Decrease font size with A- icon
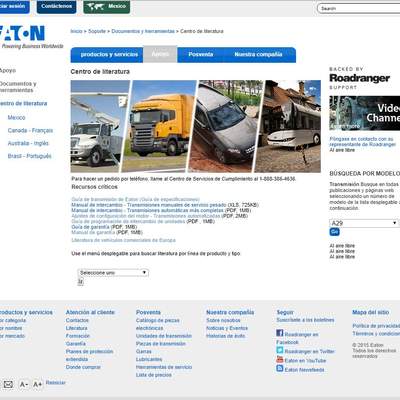This screenshot has height=400, width=400. [24, 384]
